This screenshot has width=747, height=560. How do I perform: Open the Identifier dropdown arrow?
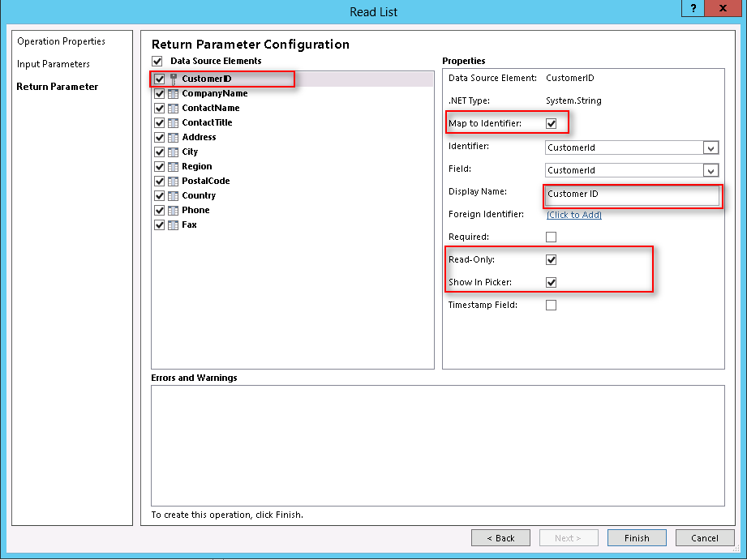711,148
